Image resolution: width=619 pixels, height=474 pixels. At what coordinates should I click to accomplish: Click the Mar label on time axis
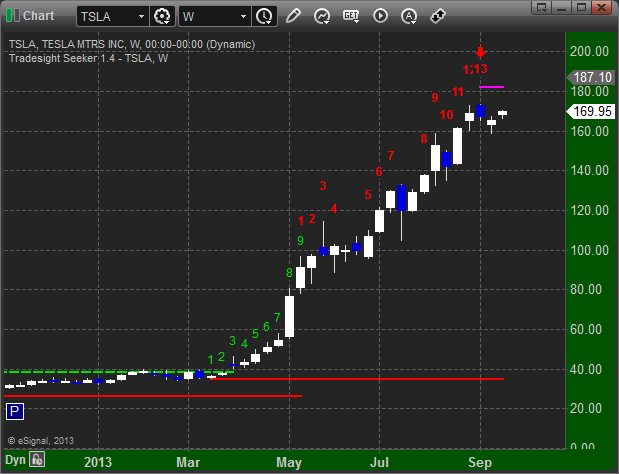[188, 462]
